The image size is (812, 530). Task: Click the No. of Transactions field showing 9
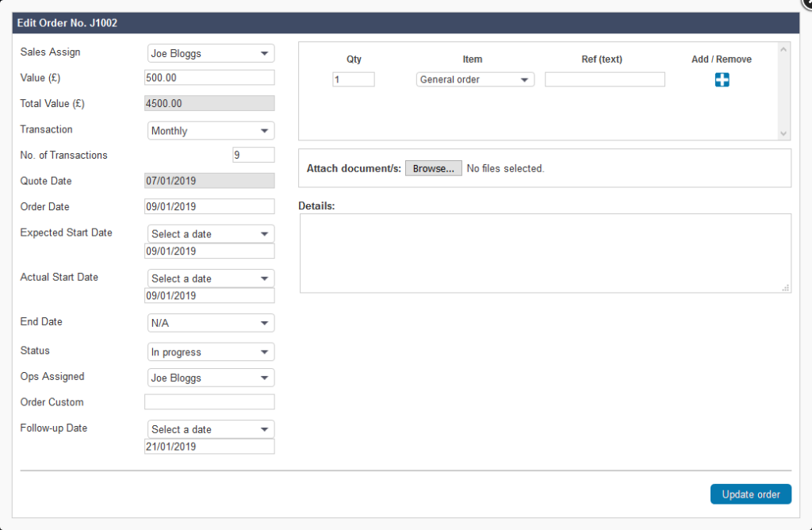pyautogui.click(x=253, y=155)
